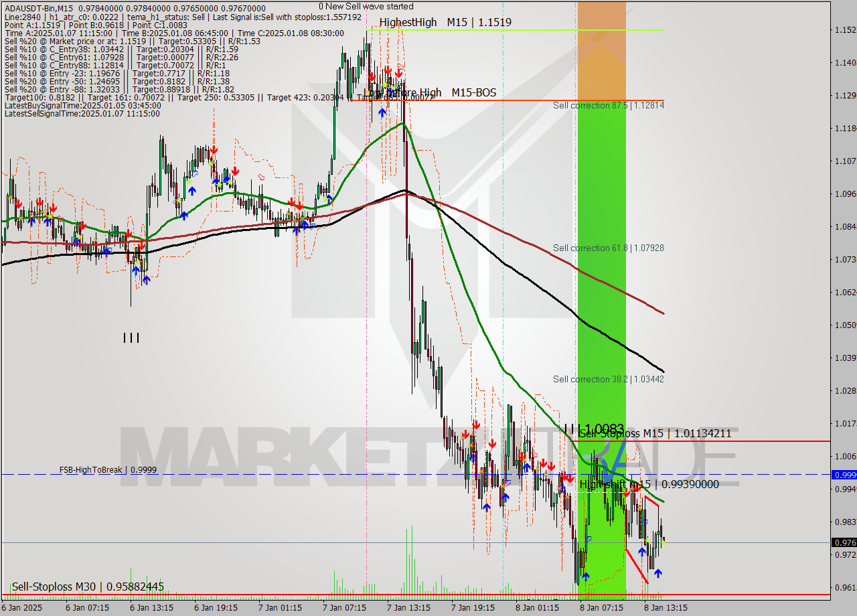
Task: Click the 'Sell %10 @ C_Entry88: 1.12814' line
Action: click(115, 65)
